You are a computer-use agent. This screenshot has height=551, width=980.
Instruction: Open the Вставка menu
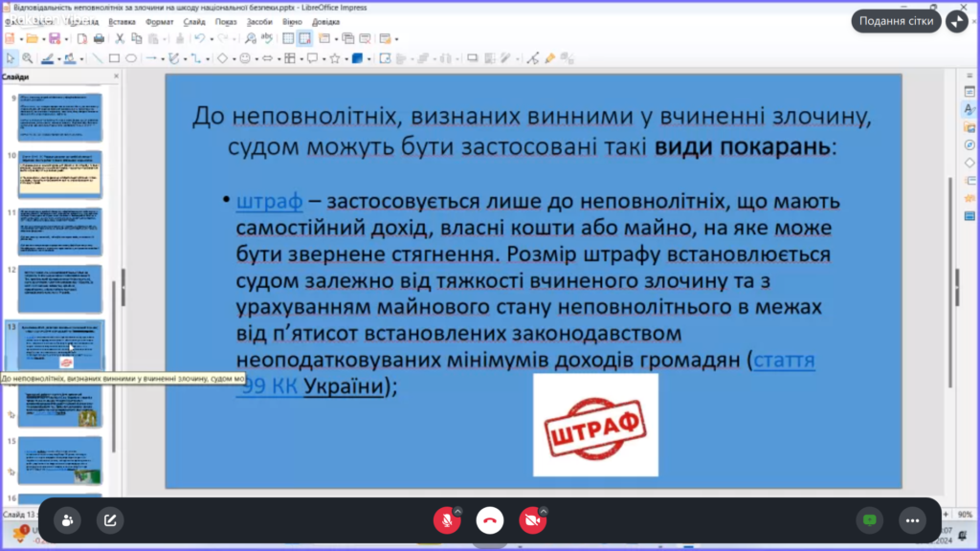122,21
